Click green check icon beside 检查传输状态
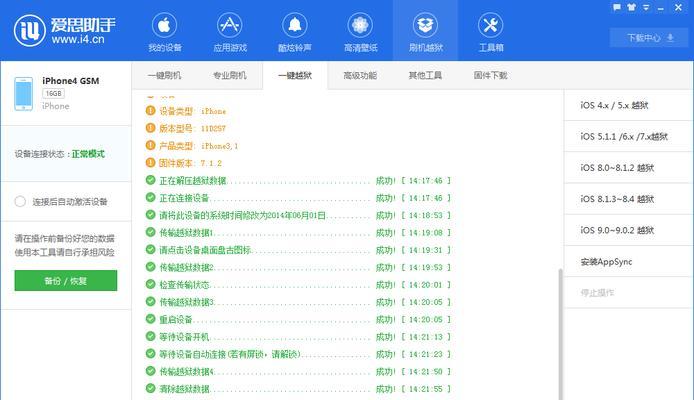 pyautogui.click(x=150, y=285)
